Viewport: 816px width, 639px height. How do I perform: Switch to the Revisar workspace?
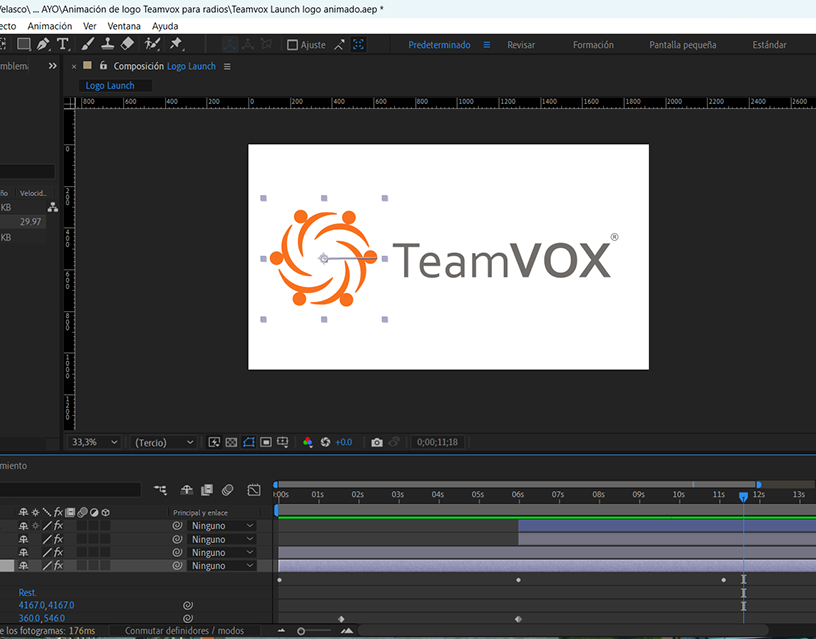click(521, 45)
